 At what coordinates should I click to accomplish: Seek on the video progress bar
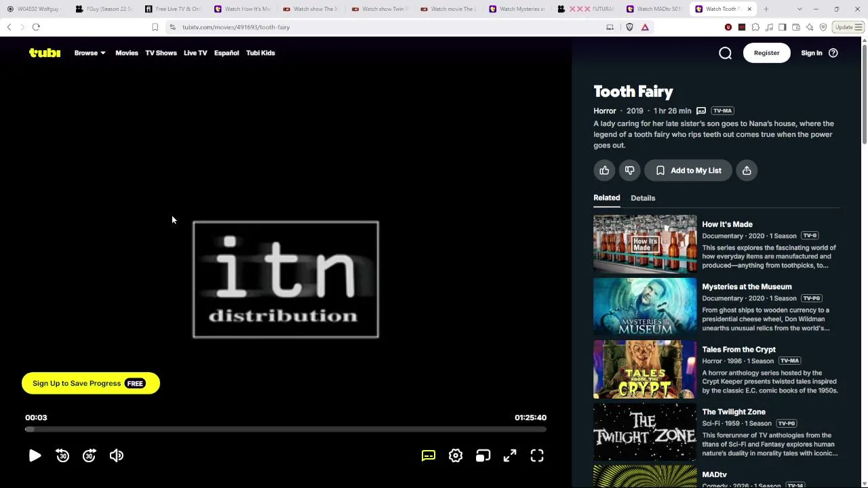(x=285, y=429)
